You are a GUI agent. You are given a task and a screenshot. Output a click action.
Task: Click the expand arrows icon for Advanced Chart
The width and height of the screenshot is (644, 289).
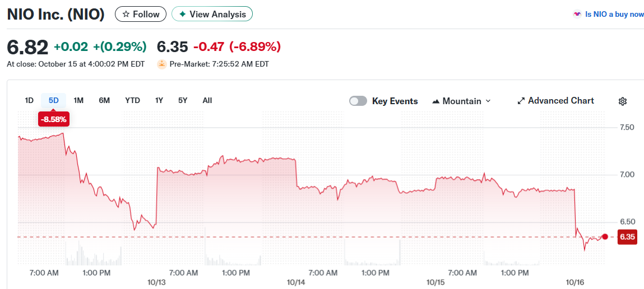pyautogui.click(x=521, y=101)
